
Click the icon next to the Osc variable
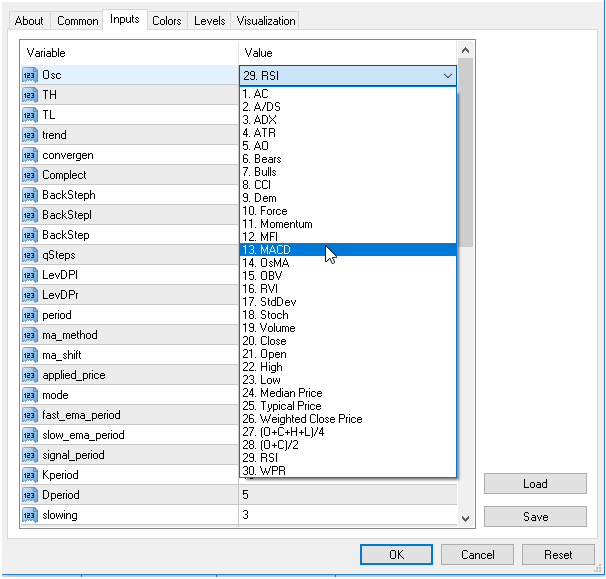point(29,75)
